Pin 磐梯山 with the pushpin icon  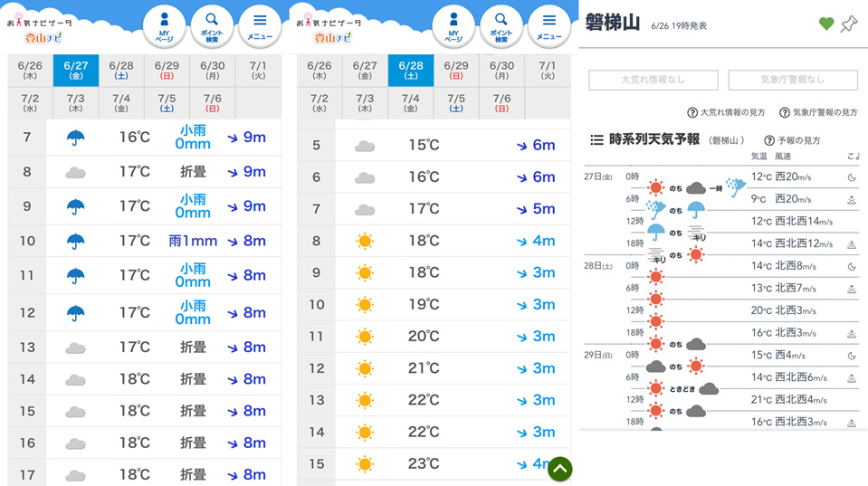tap(849, 24)
